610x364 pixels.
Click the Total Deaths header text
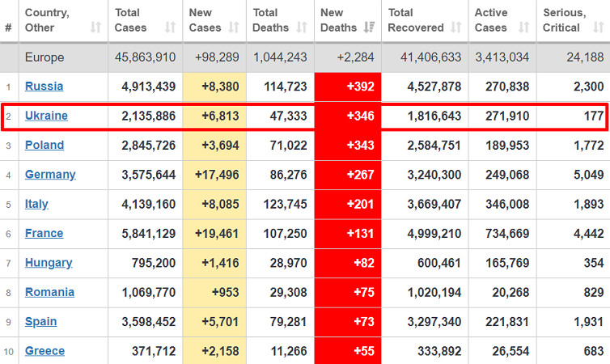click(271, 20)
